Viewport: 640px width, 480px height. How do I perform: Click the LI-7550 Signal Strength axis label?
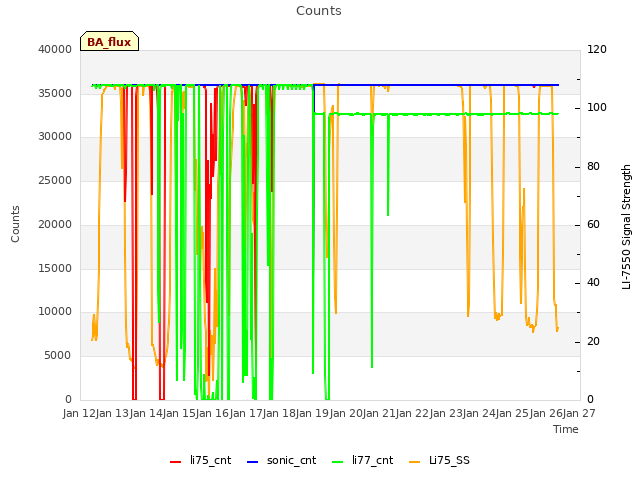627,227
